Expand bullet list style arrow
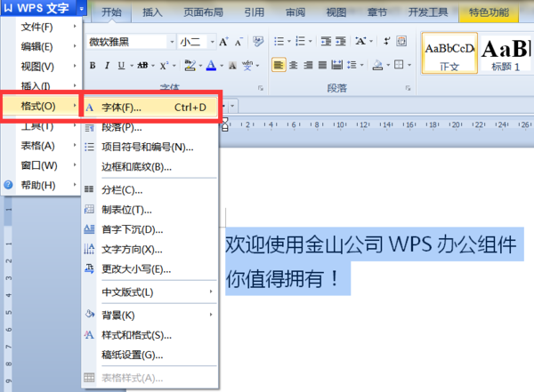Viewport: 534px width, 392px height. pos(289,42)
